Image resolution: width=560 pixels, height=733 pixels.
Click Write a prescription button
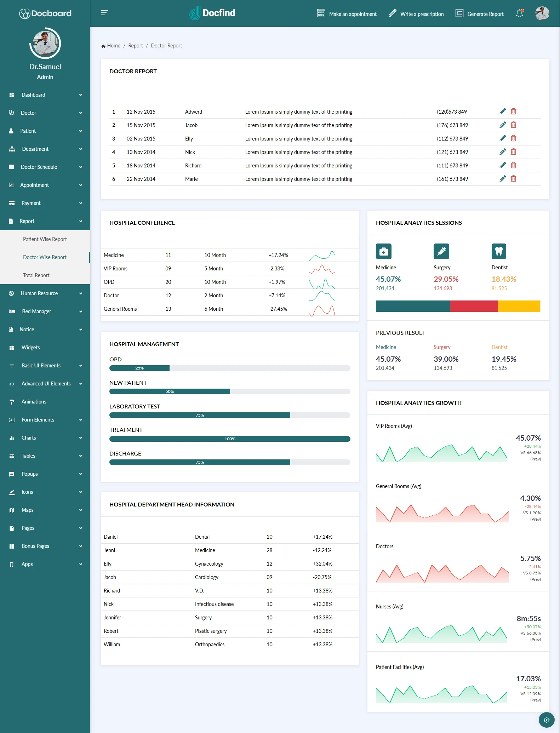tap(416, 14)
